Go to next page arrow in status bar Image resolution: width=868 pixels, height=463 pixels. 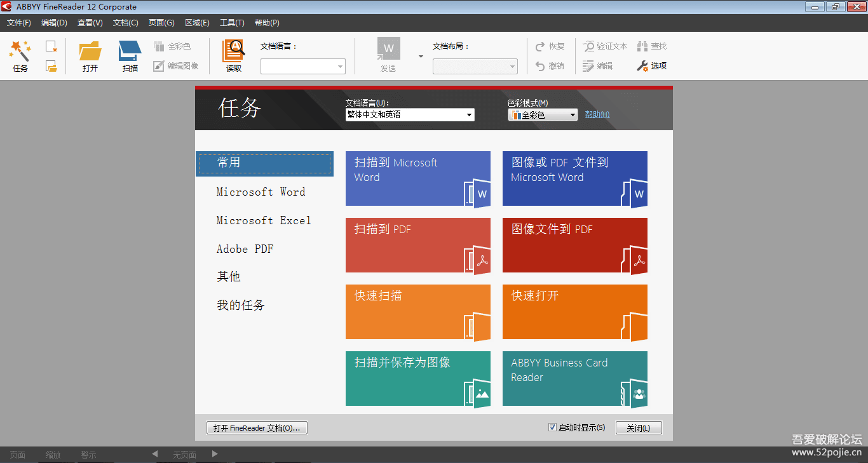215,454
